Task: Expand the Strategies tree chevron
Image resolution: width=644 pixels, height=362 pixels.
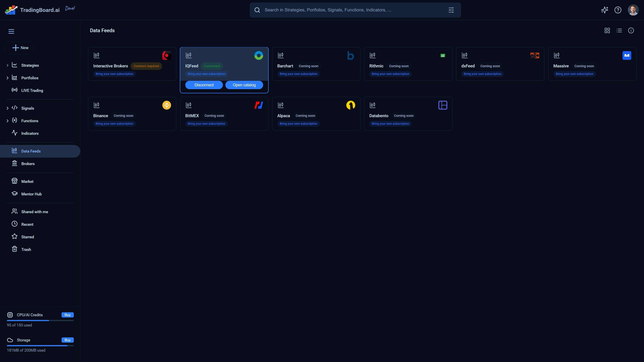Action: coord(8,66)
